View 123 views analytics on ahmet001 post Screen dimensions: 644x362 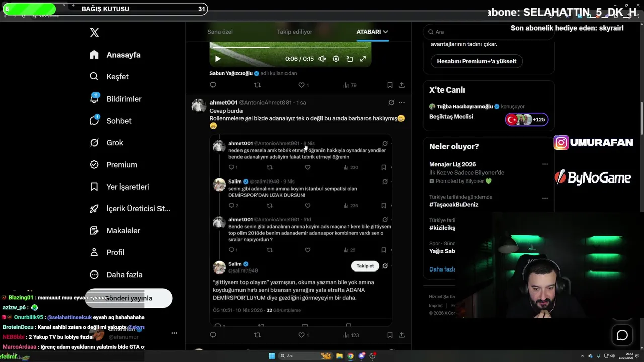pyautogui.click(x=351, y=335)
